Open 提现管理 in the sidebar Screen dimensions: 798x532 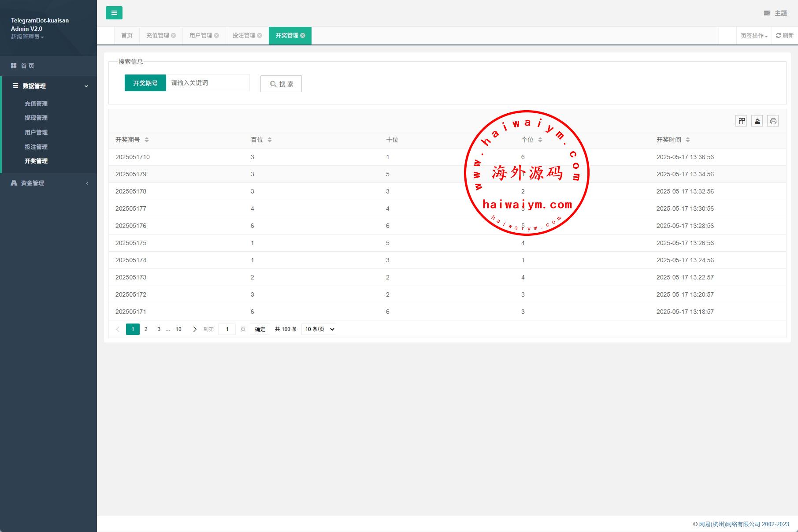tap(36, 118)
